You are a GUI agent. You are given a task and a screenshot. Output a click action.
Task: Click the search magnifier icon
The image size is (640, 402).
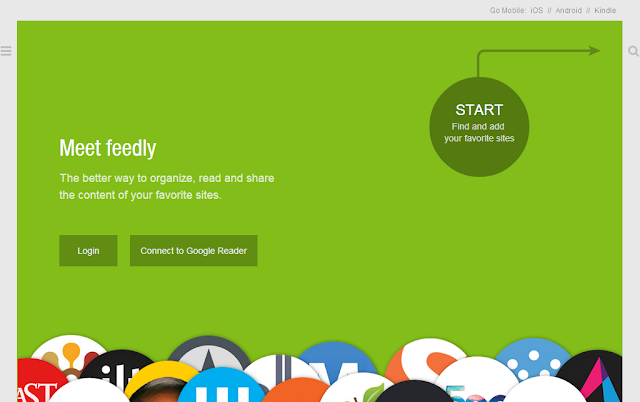[633, 51]
